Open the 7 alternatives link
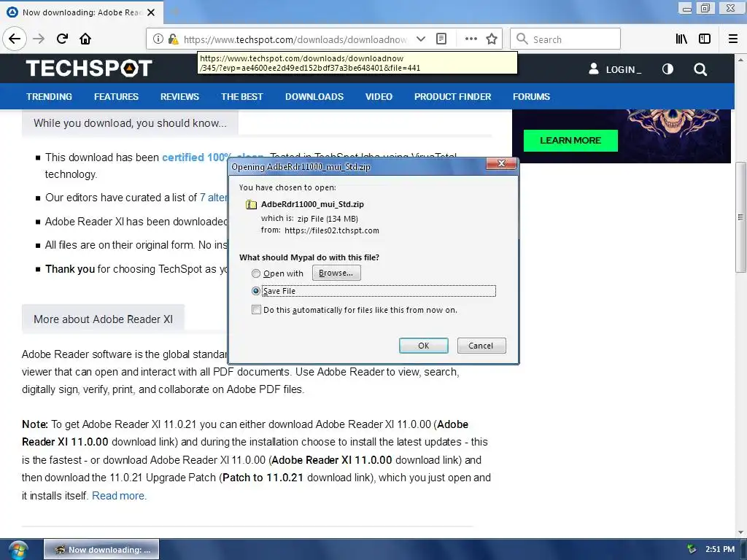 [x=214, y=198]
